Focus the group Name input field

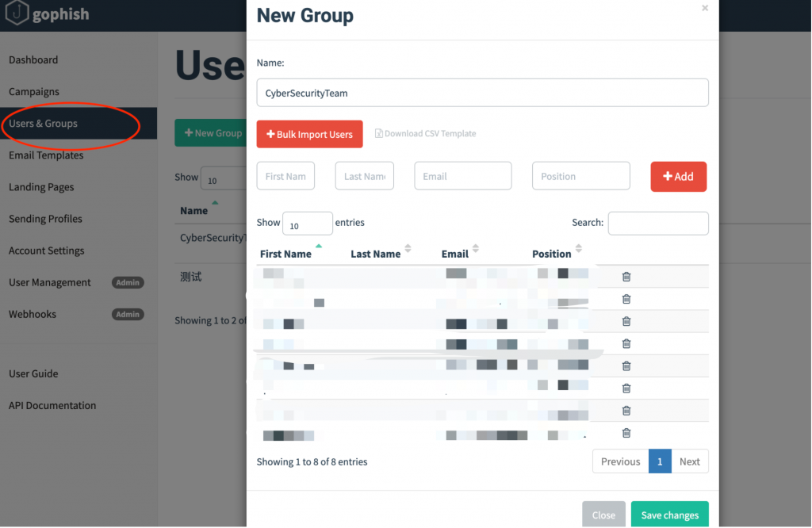[x=482, y=93]
